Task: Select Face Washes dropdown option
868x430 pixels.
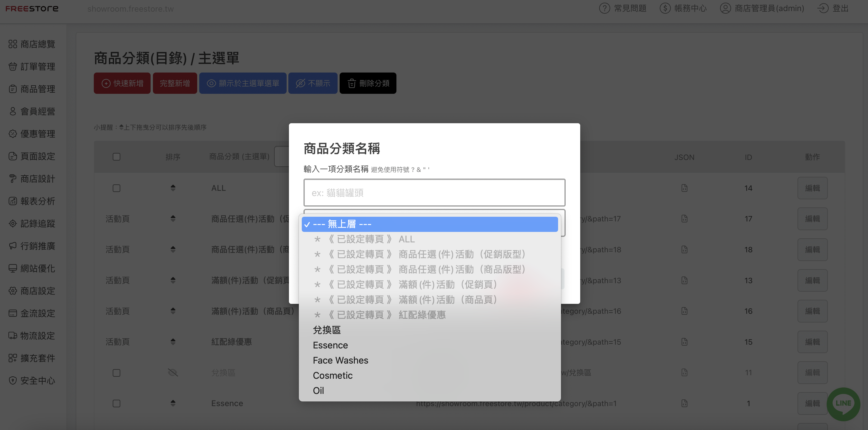Action: [430, 361]
